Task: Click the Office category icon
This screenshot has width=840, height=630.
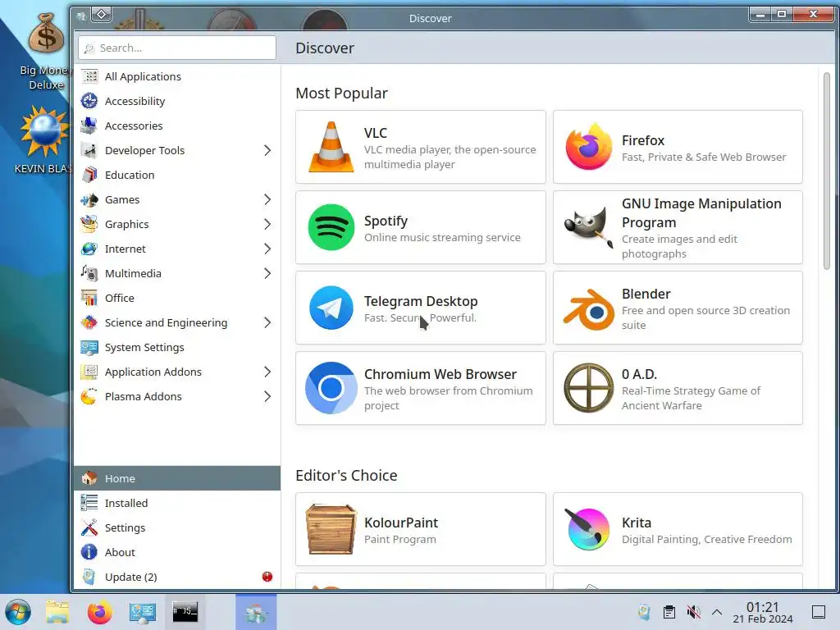Action: pyautogui.click(x=89, y=298)
